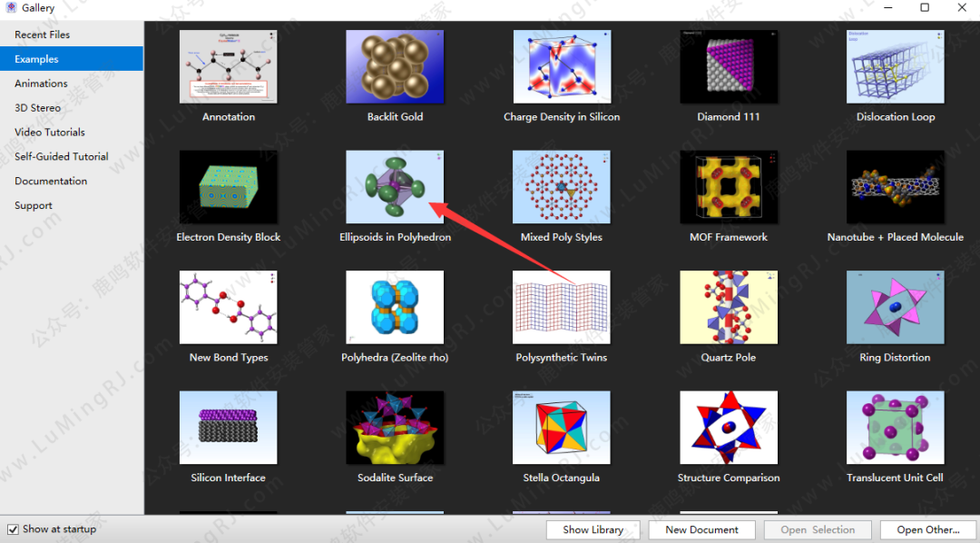Click the Gallery app icon in title bar
This screenshot has height=543, width=980.
[11, 8]
